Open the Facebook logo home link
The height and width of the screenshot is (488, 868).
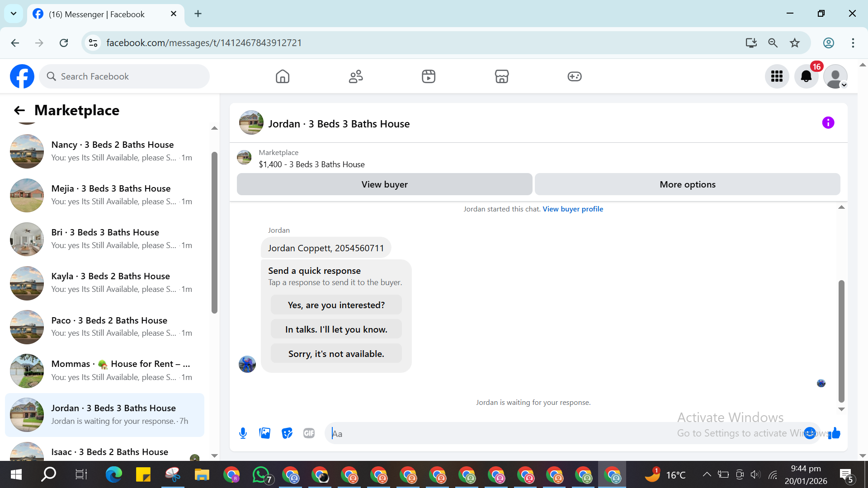[22, 76]
